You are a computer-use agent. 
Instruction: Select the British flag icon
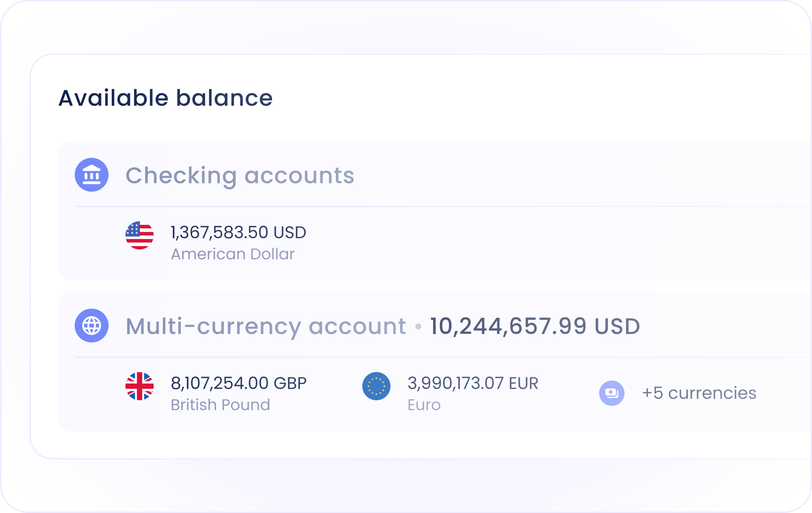(140, 386)
